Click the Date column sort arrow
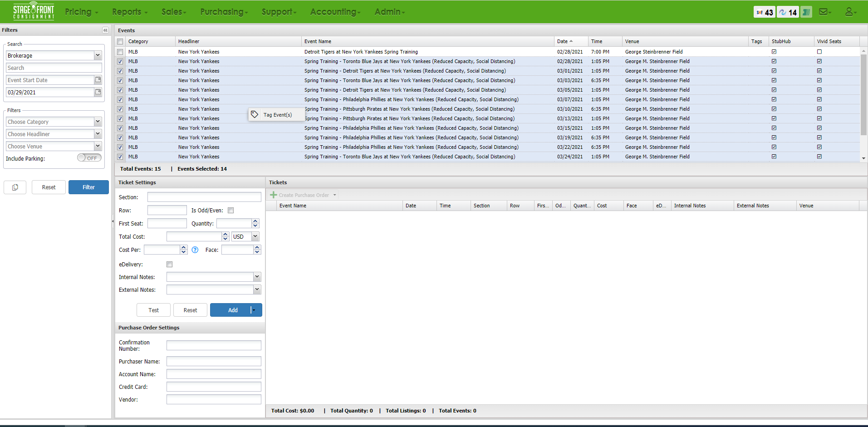Viewport: 868px width, 427px height. pyautogui.click(x=571, y=41)
